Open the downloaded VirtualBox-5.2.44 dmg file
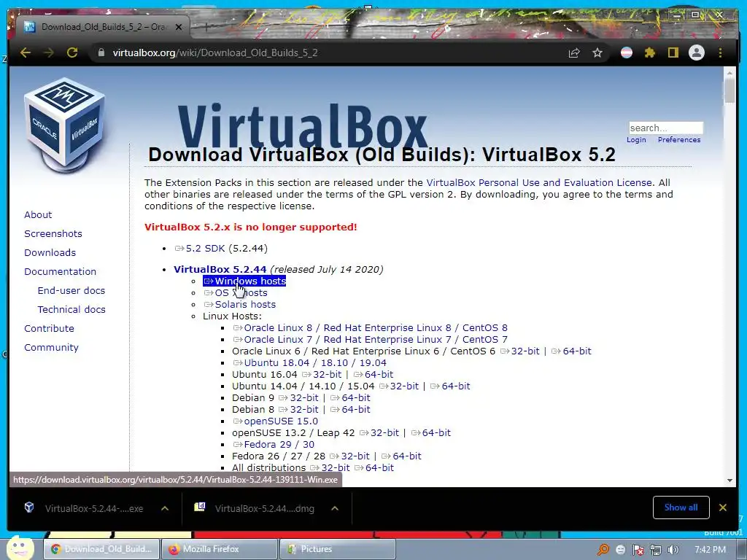This screenshot has width=747, height=560. pos(255,508)
